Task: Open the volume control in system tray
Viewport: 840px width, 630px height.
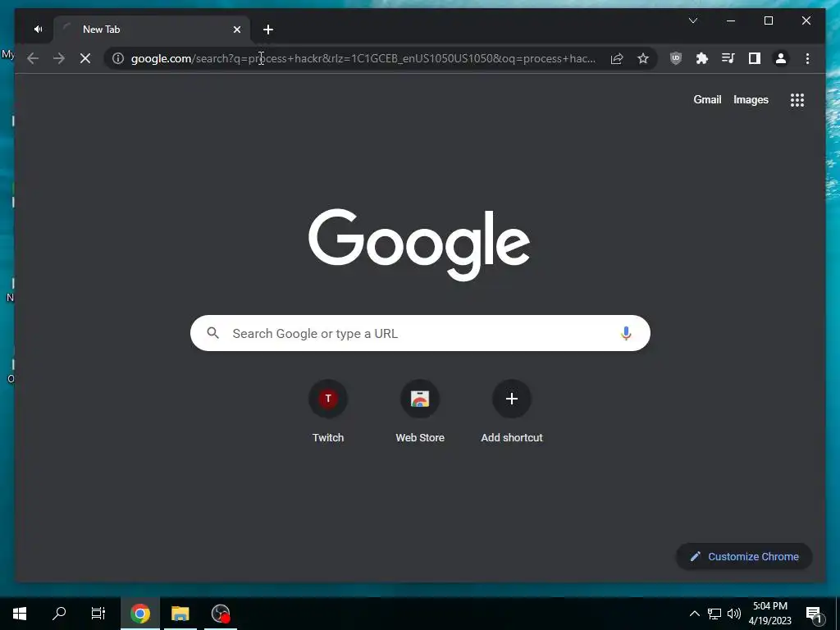Action: tap(734, 614)
